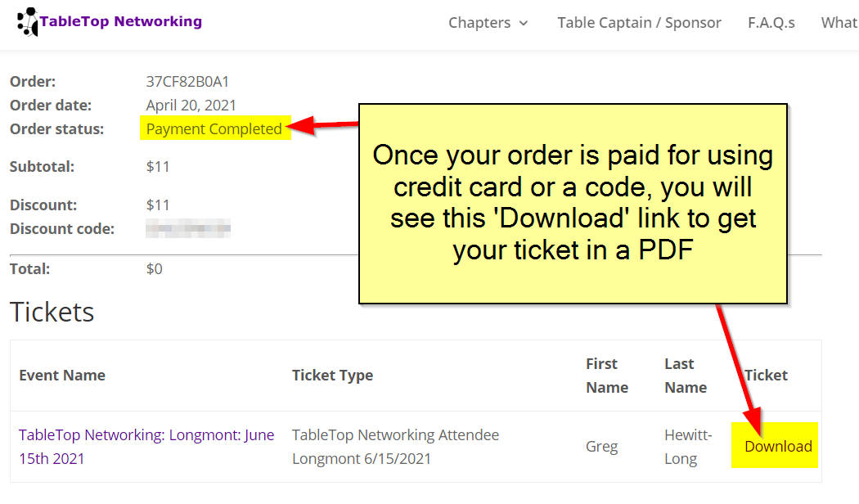Click the Attendee Longmont 6/15/2021 ticket type cell
The image size is (859, 504).
click(x=395, y=447)
